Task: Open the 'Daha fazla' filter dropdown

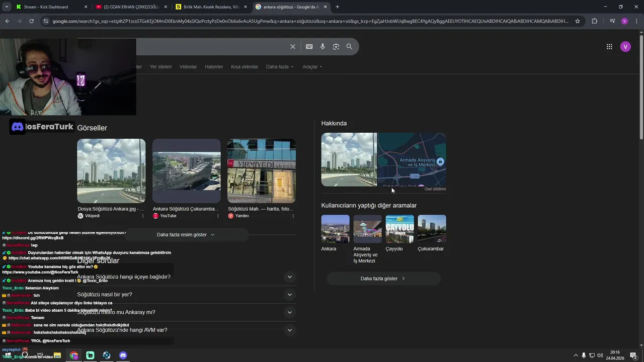Action: [280, 67]
